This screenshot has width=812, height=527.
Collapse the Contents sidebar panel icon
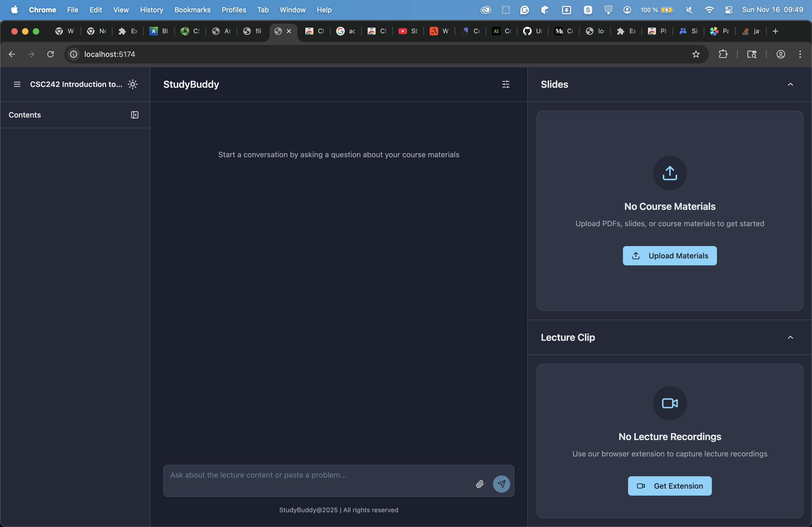coord(135,115)
